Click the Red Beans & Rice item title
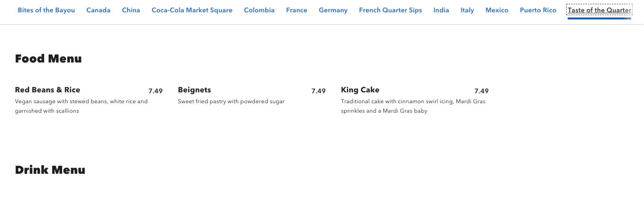This screenshot has height=224, width=644. [47, 90]
